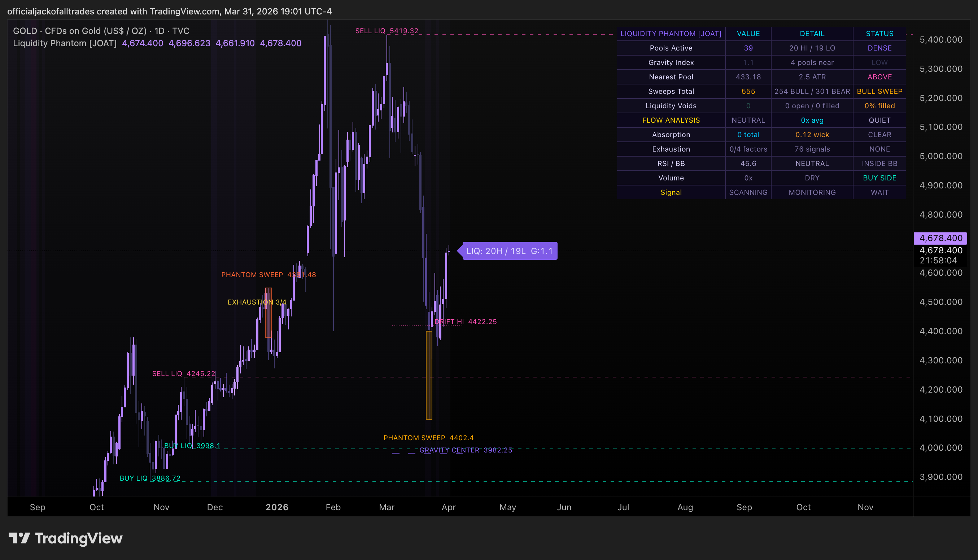Click the QUIET status cell
Viewport: 978px width, 560px height.
(879, 120)
